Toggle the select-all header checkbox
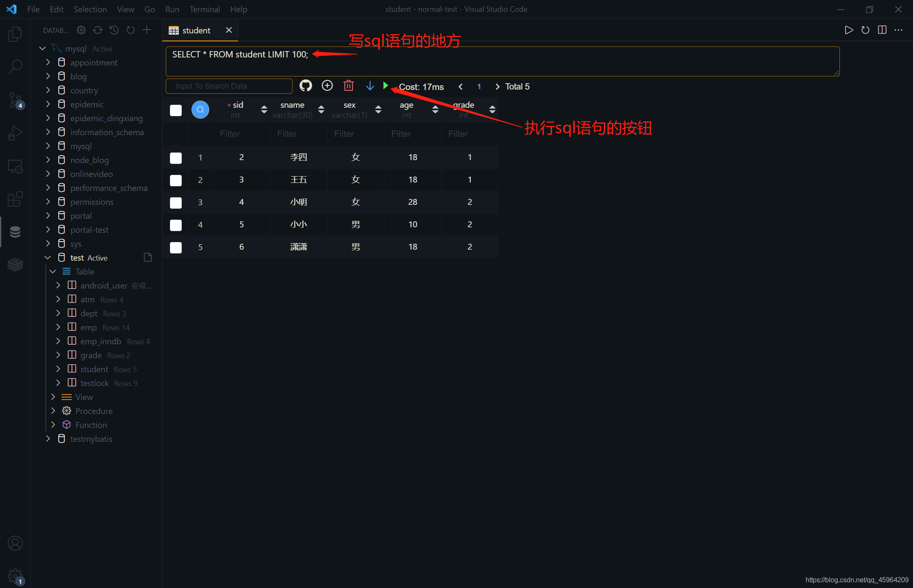The width and height of the screenshot is (913, 588). click(x=176, y=110)
